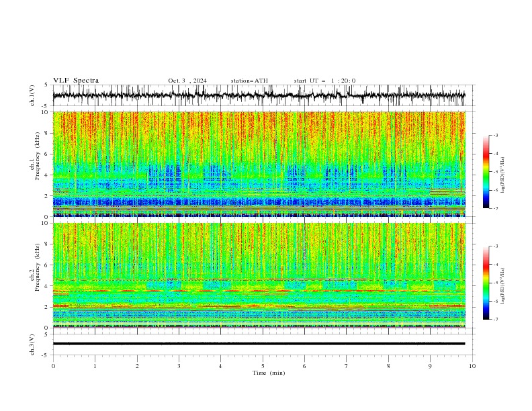Click the ch.1 spectrogram color scale bar
532x411 pixels.
click(x=486, y=172)
